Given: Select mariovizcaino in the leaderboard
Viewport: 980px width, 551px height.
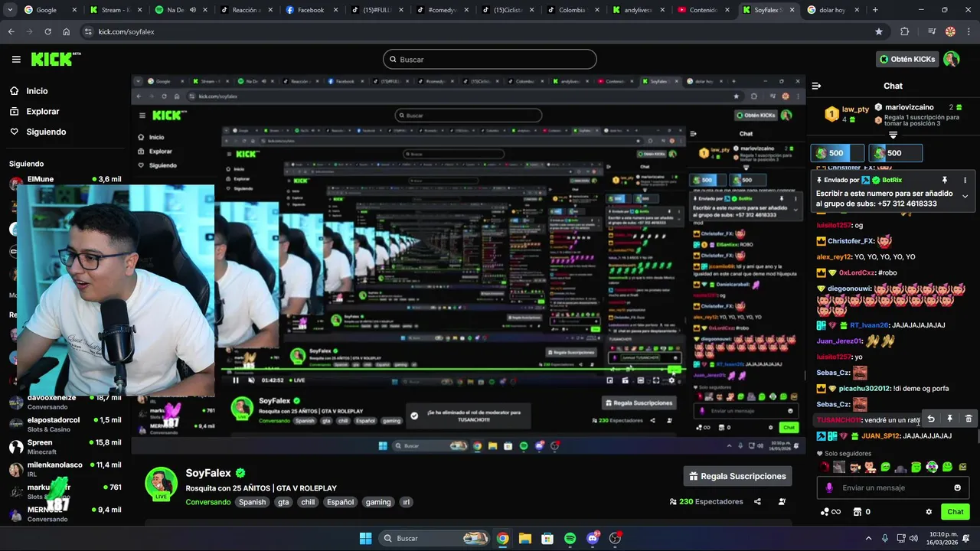Looking at the screenshot, I should pyautogui.click(x=910, y=107).
